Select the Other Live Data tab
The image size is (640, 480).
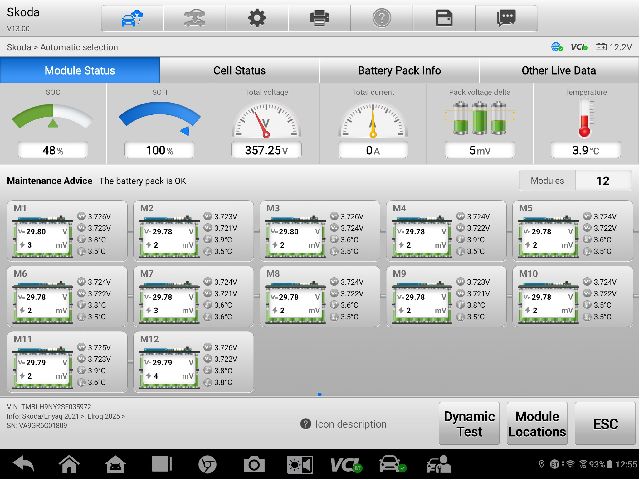pyautogui.click(x=558, y=71)
